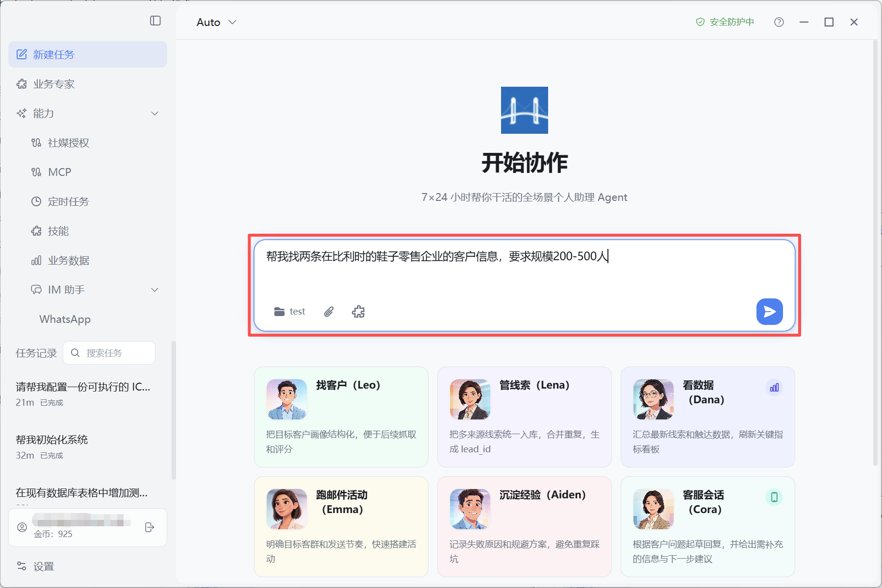
Task: Click the main panel vertical scrollbar
Action: pos(875,253)
